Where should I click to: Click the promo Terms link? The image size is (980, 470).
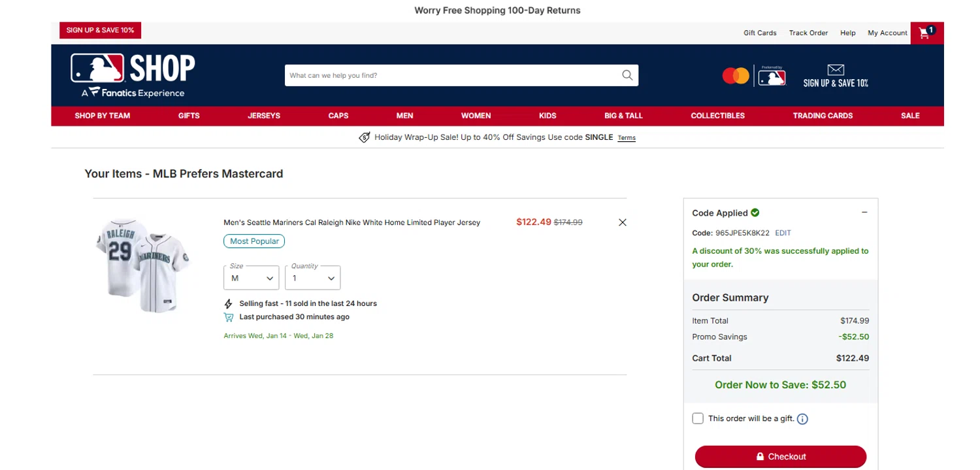[x=627, y=138]
